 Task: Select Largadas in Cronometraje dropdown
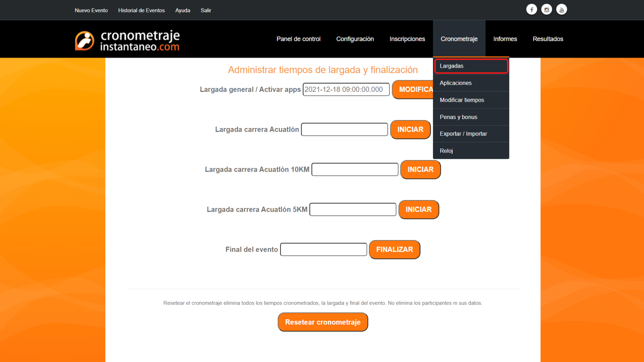[471, 66]
